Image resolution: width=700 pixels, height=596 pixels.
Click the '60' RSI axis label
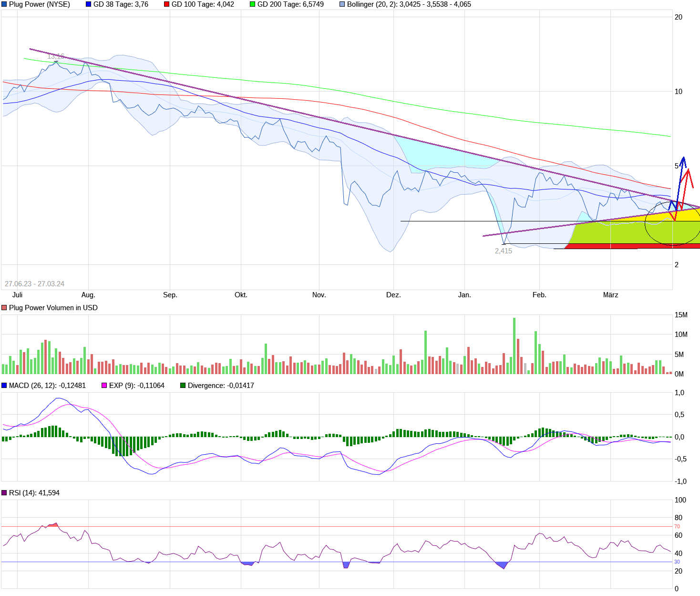coord(679,535)
